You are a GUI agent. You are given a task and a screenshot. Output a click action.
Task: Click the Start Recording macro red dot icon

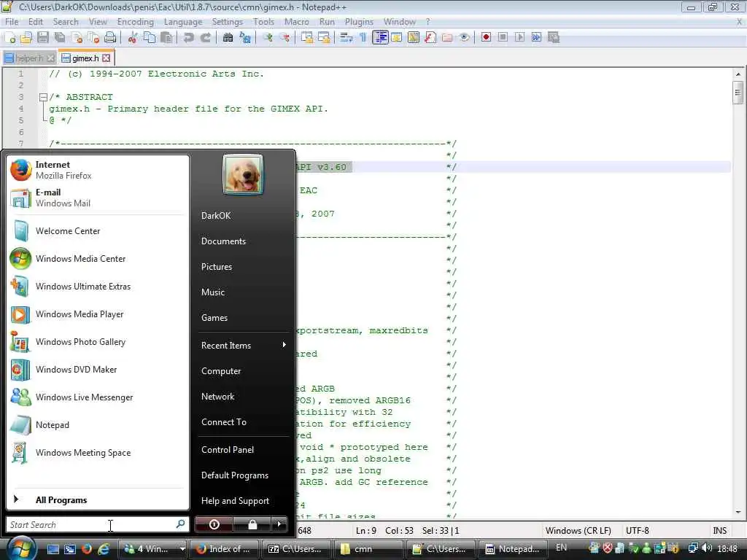point(486,38)
